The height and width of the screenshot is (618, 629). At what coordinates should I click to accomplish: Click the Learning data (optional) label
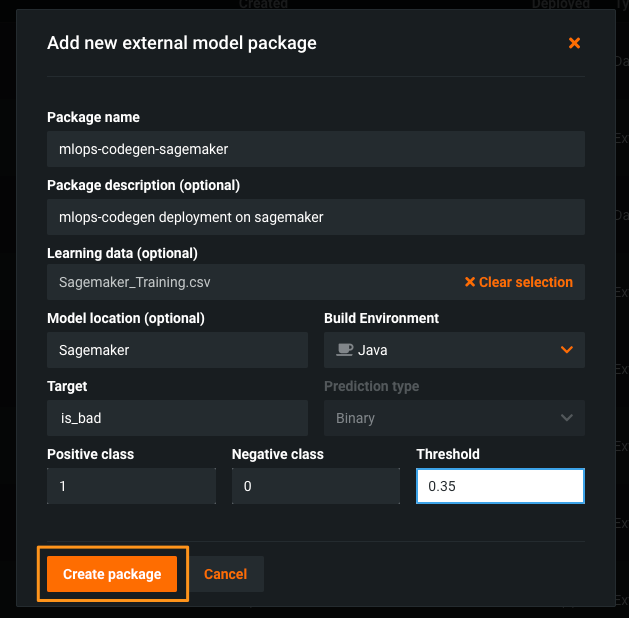click(122, 253)
